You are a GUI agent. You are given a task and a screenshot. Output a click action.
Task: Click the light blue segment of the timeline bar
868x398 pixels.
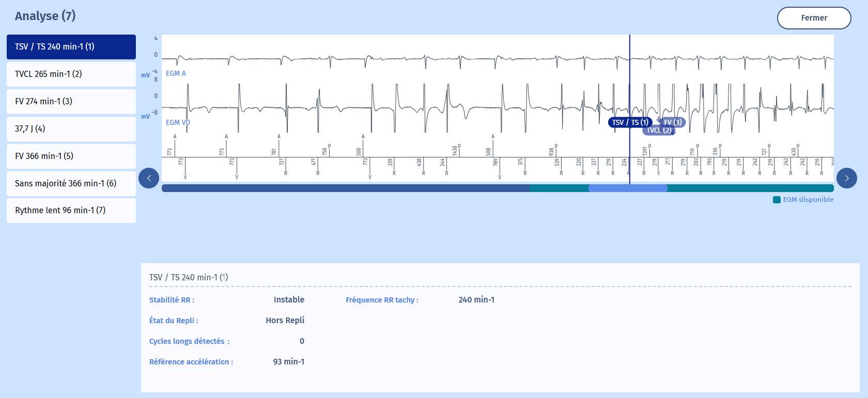point(627,188)
